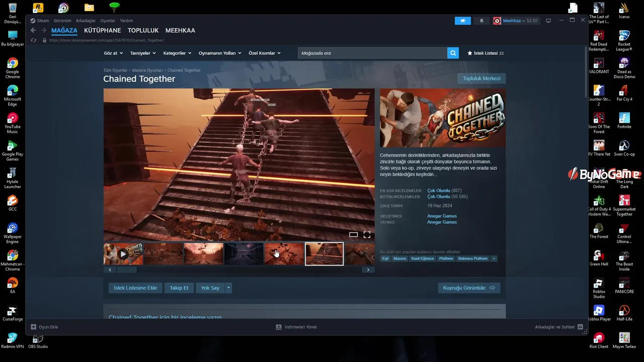644x362 pixels.
Task: Open Wallpaper Engine desktop icon
Action: coord(13,234)
